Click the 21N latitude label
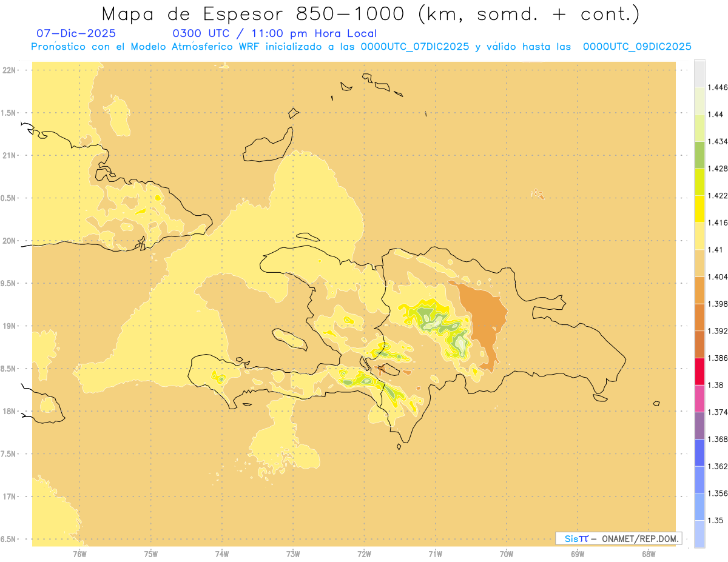The width and height of the screenshot is (728, 562). pyautogui.click(x=9, y=155)
